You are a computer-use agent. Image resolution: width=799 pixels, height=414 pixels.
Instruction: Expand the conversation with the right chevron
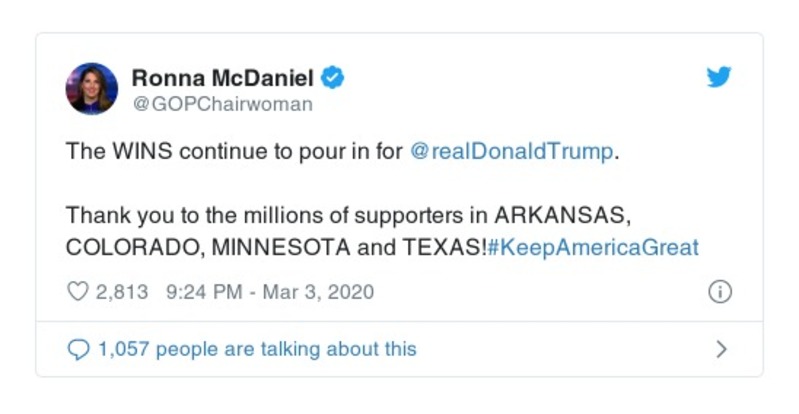pyautogui.click(x=721, y=350)
